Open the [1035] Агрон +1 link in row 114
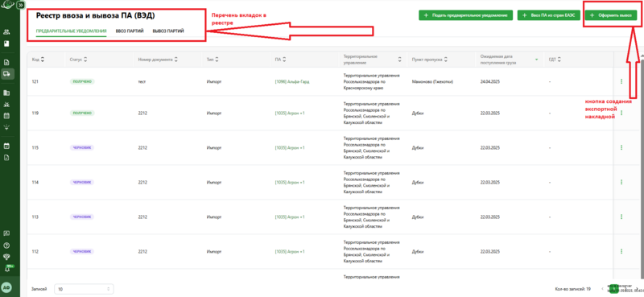This screenshot has width=644, height=297. 290,182
